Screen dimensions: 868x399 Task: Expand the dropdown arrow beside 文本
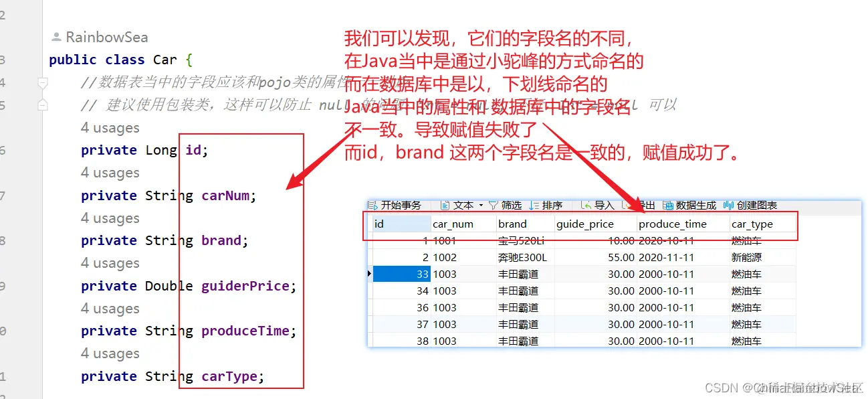(x=481, y=206)
